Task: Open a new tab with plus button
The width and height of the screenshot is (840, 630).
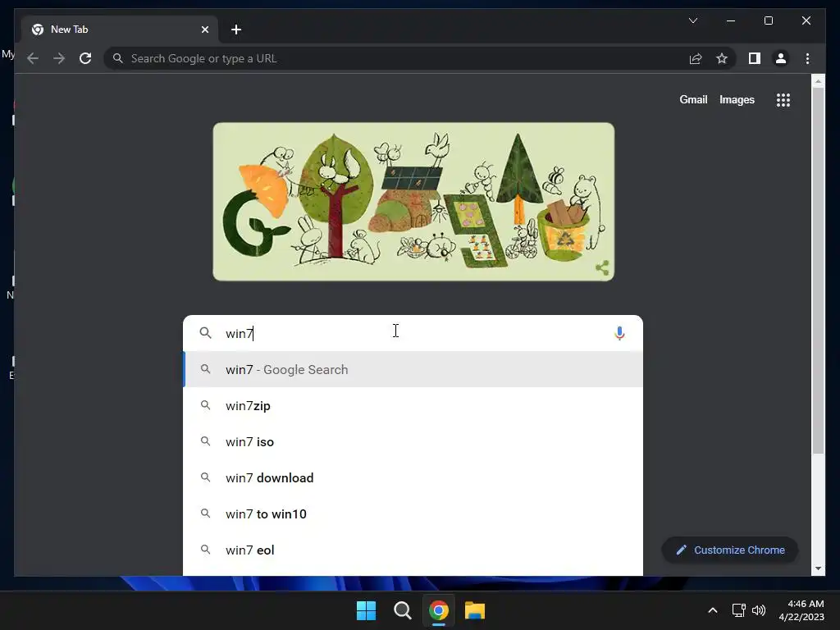Action: point(235,30)
